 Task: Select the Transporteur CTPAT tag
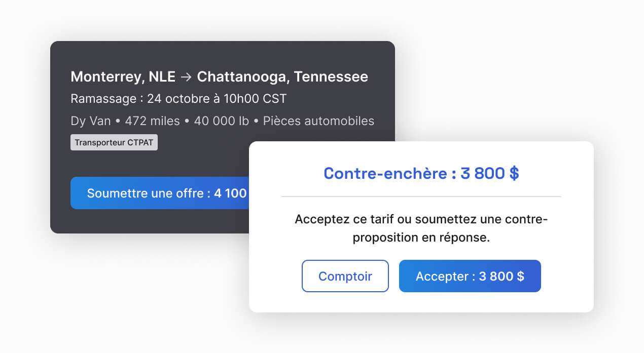click(x=114, y=142)
